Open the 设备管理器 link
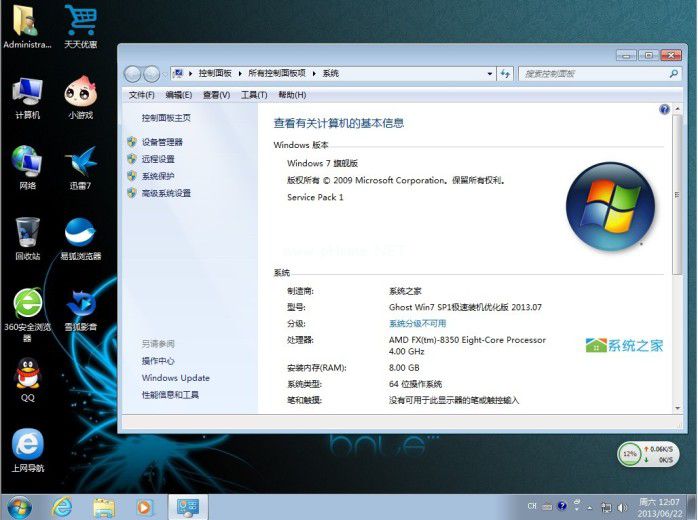 click(162, 142)
